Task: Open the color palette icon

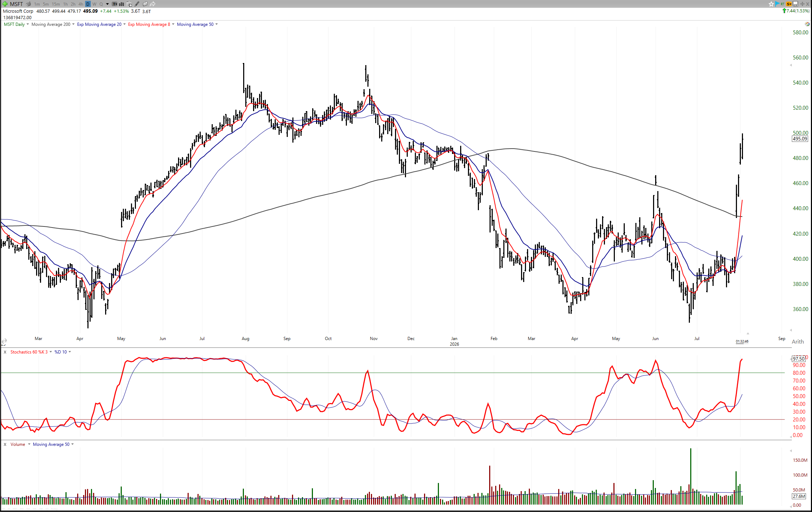Action: (807, 24)
